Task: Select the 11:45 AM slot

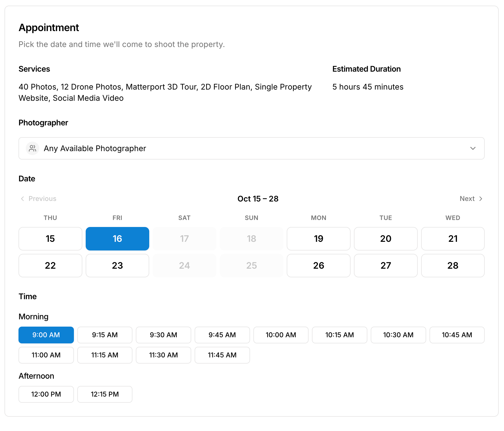Action: coord(222,355)
